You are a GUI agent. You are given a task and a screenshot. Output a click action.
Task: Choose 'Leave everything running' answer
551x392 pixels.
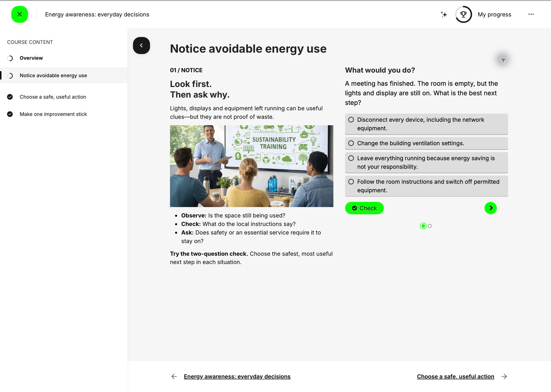pos(426,162)
